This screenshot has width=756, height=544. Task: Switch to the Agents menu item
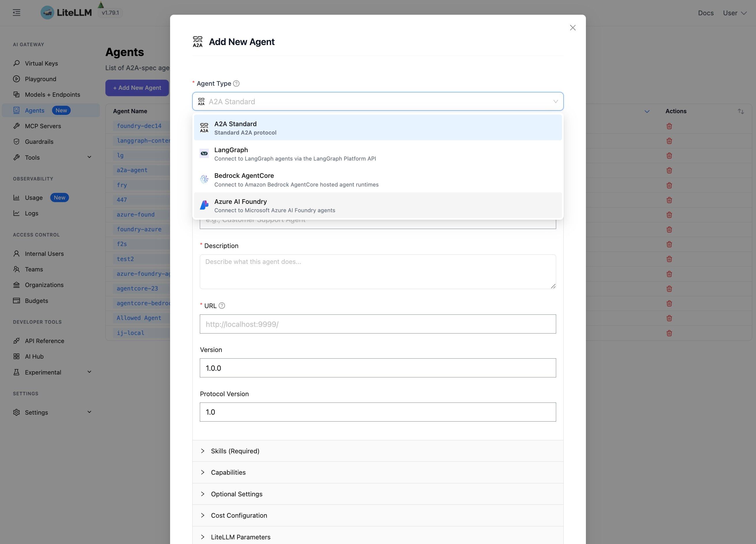34,110
